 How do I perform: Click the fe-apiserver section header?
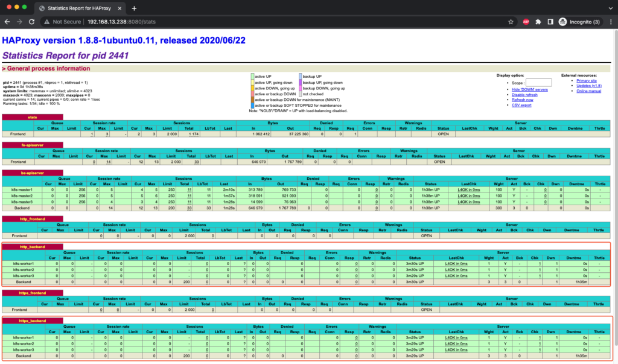33,145
